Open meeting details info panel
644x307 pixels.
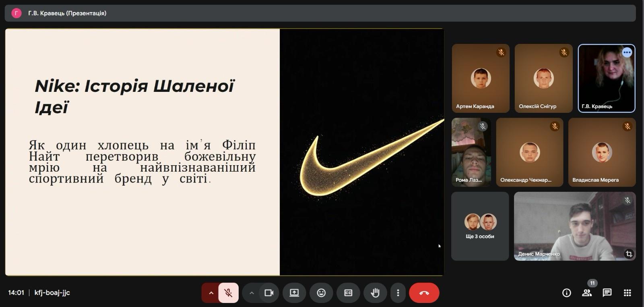pyautogui.click(x=566, y=293)
